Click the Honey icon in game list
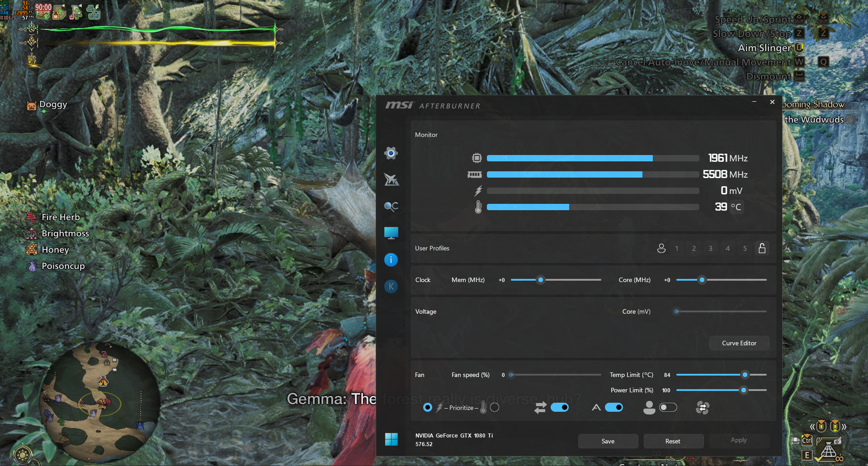Viewport: 868px width, 466px height. click(x=32, y=249)
